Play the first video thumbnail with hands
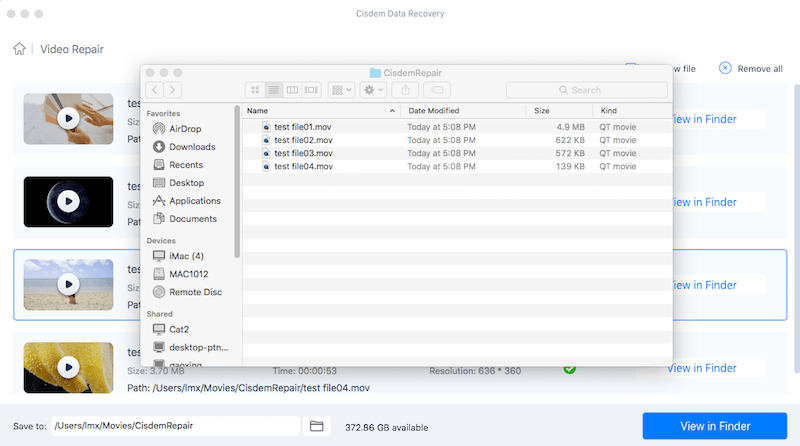This screenshot has width=800, height=446. [68, 118]
